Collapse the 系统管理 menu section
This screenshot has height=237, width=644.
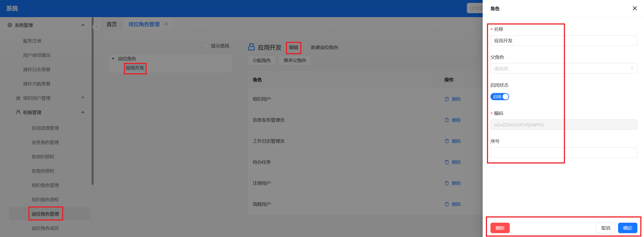click(x=83, y=25)
